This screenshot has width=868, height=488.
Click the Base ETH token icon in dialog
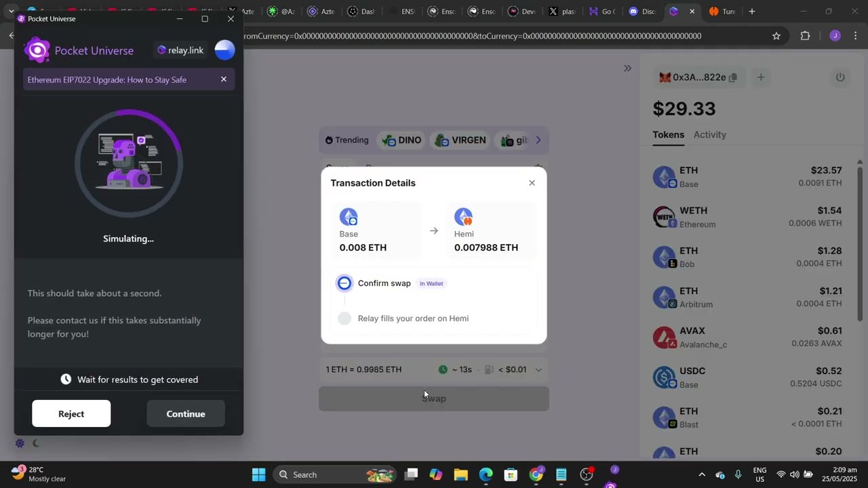[349, 217]
